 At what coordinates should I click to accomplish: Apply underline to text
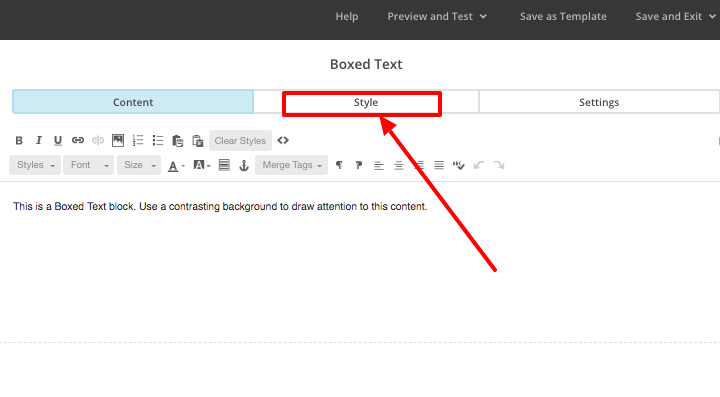click(58, 140)
